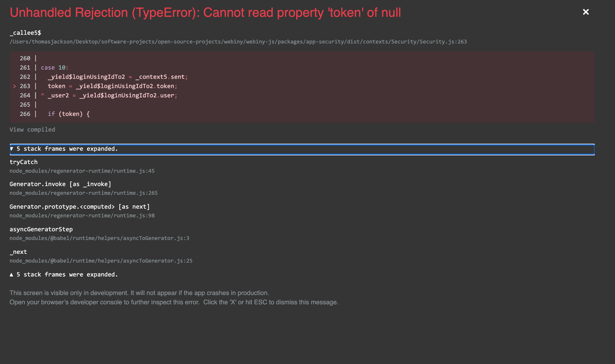
Task: Open the Security.js:263 file path link
Action: pos(238,42)
